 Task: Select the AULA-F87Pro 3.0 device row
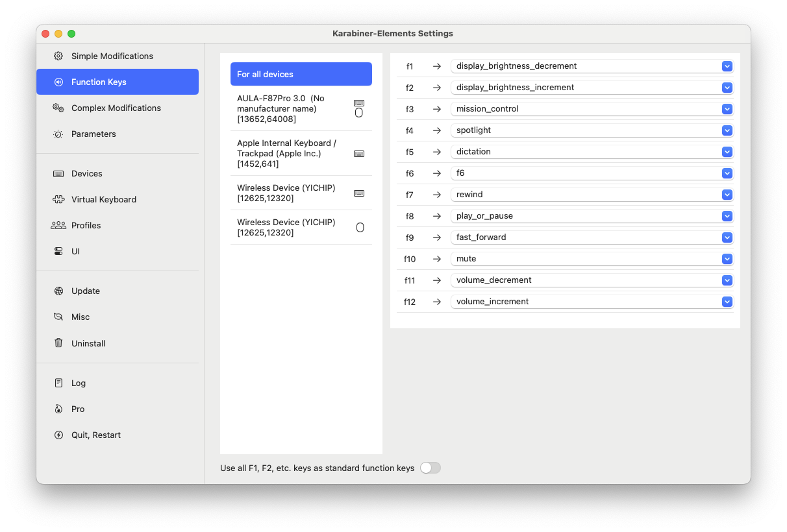(301, 108)
